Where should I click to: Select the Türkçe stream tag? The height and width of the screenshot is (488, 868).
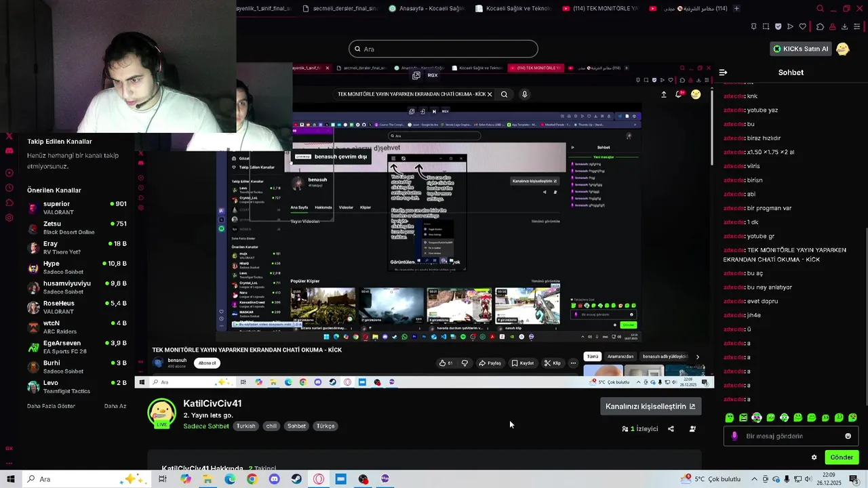coord(325,426)
